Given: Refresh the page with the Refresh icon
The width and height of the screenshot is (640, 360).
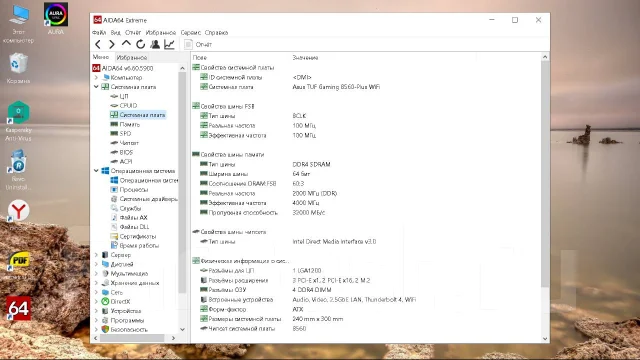Looking at the screenshot, I should (140, 44).
